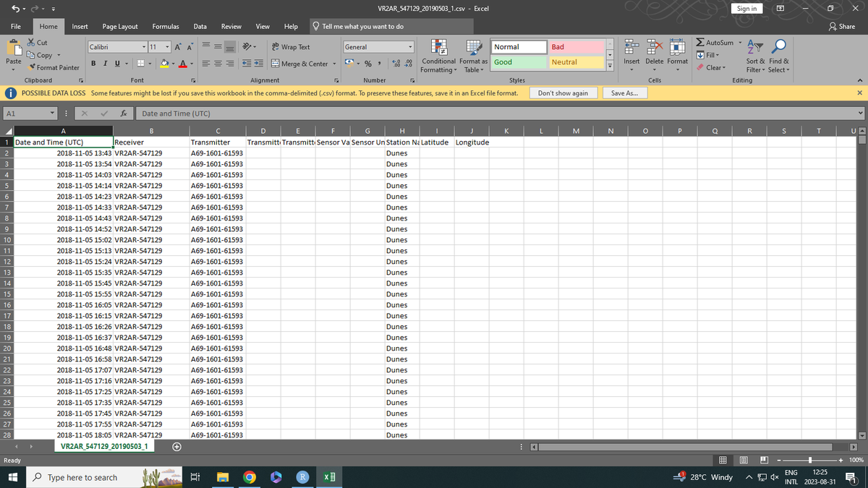Apply the Good cell style
Screen dimensions: 868x488
pos(519,62)
